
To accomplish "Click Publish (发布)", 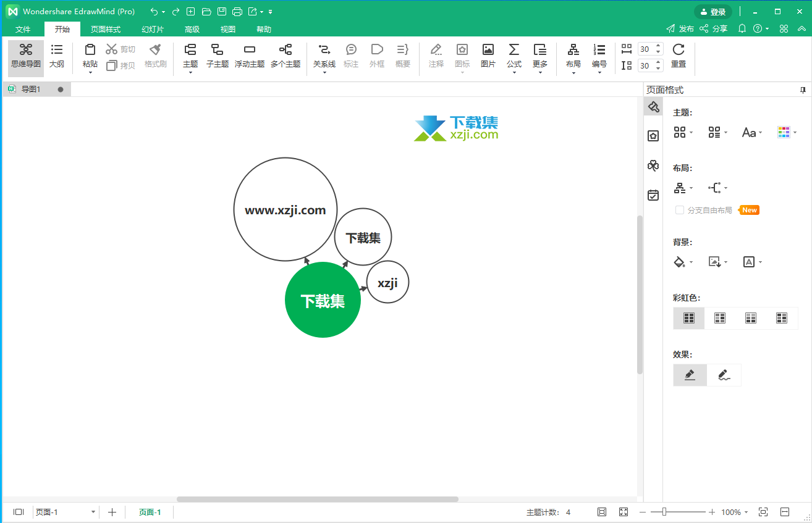I will (680, 28).
